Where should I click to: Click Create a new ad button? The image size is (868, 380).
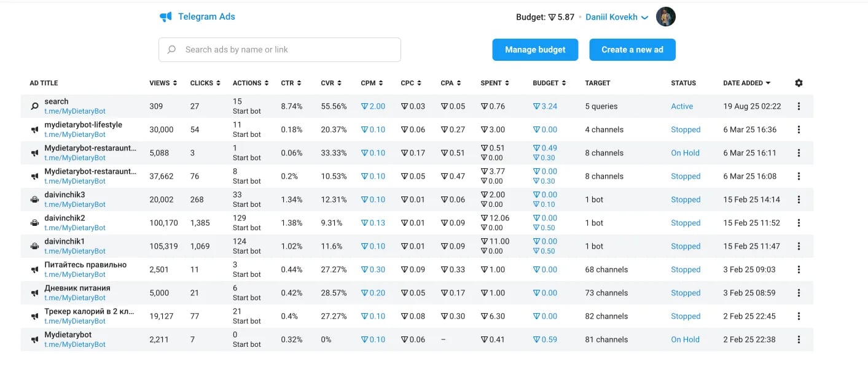pyautogui.click(x=632, y=50)
